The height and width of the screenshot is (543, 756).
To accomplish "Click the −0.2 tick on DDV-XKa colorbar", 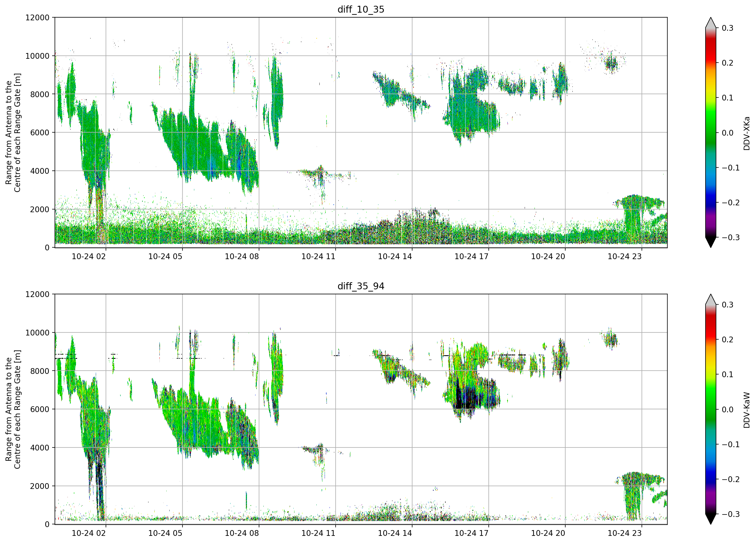I will coord(731,203).
